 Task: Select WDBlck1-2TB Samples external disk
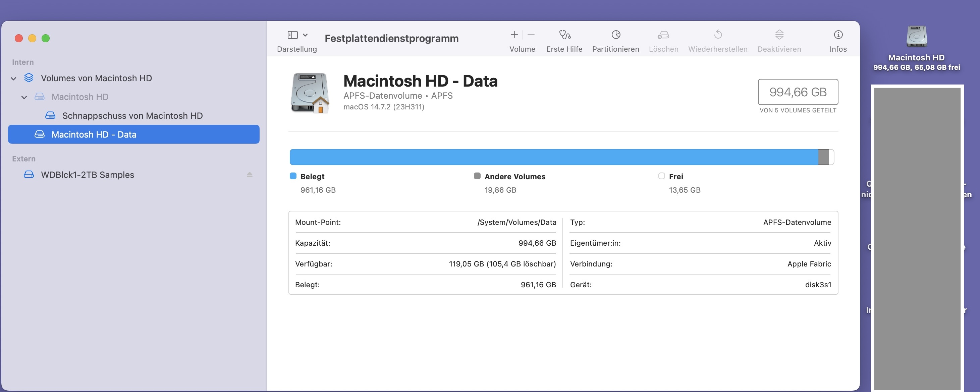[87, 175]
